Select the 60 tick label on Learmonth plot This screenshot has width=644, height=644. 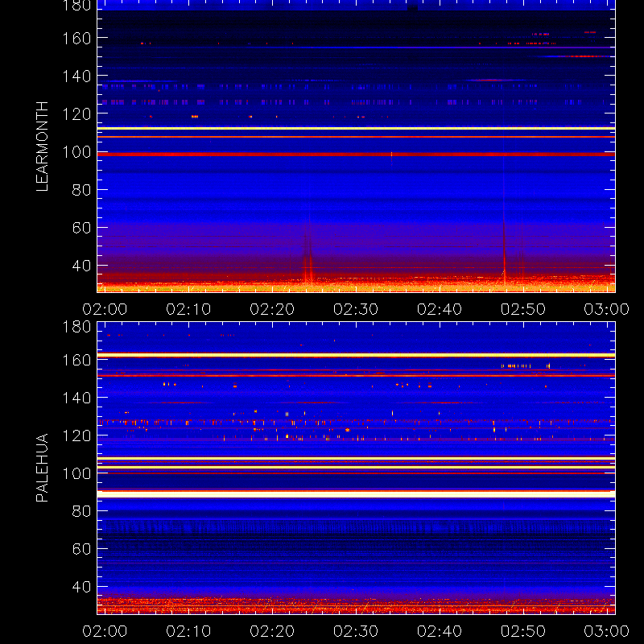[x=81, y=228]
